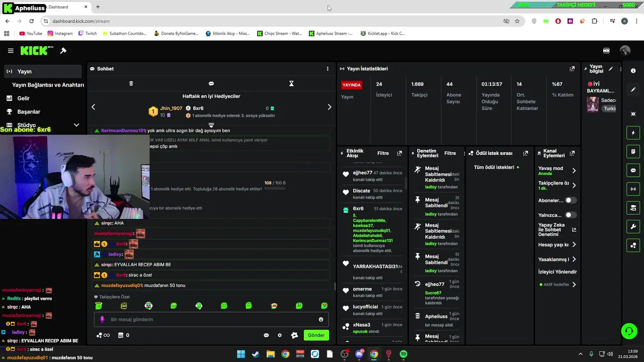Pop out the Kanal Eylemleri panel

(x=572, y=153)
